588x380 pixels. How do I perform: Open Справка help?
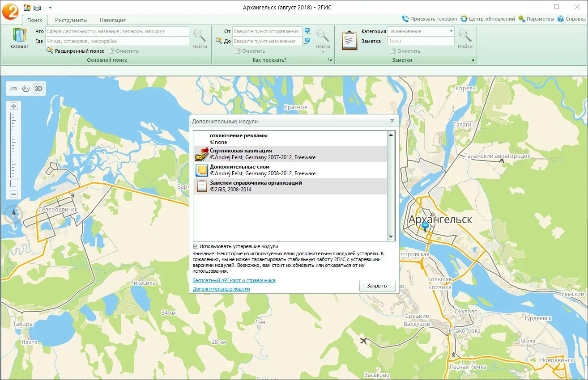[x=571, y=19]
